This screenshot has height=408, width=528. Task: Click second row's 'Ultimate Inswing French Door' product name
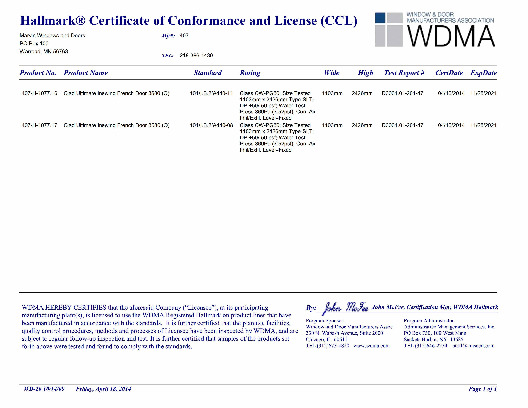pyautogui.click(x=117, y=125)
